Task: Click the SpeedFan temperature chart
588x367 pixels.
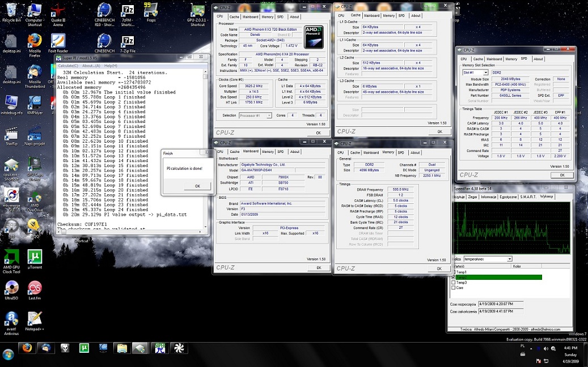Action: [x=512, y=228]
